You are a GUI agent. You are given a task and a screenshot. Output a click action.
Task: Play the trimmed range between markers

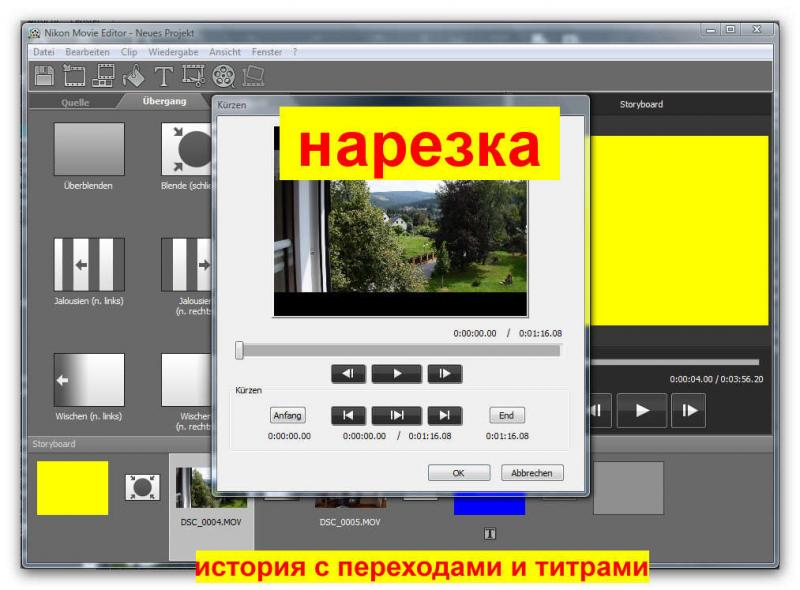point(397,415)
